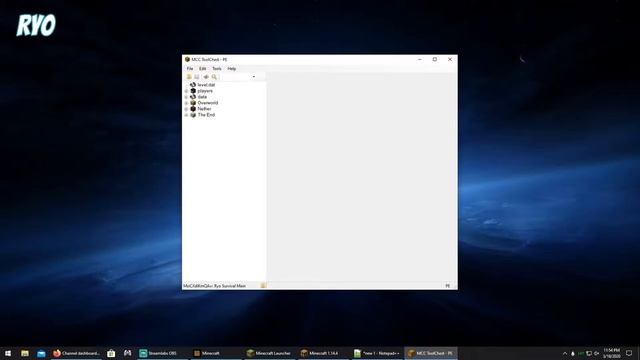Open the Tools menu
Viewport: 640px width, 360px height.
pos(217,69)
